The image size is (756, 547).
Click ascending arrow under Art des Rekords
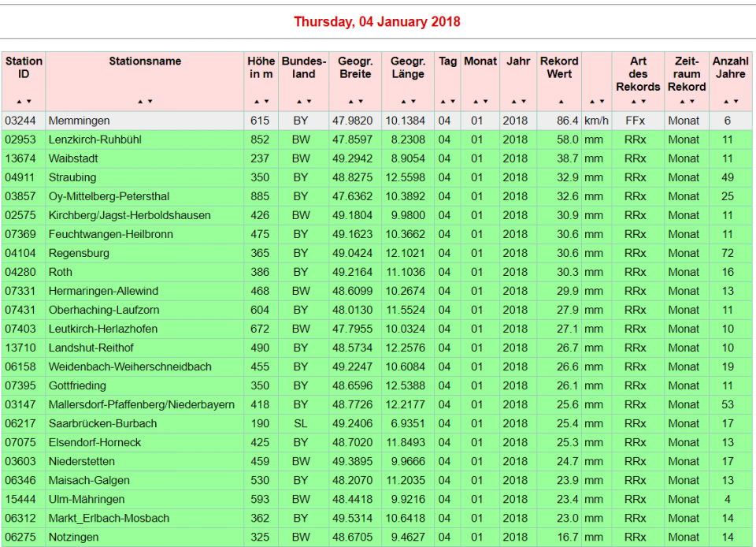[634, 102]
